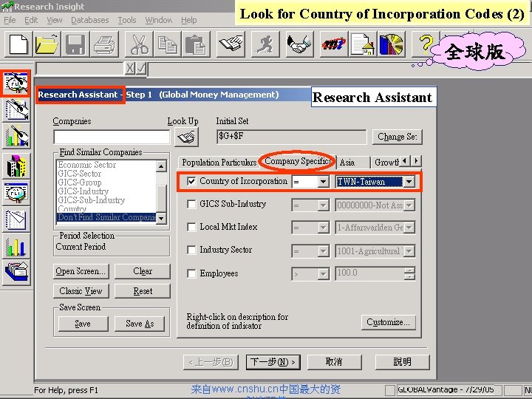
Task: Open the GICS Sub-Industry operator dropdown
Action: pyautogui.click(x=324, y=205)
